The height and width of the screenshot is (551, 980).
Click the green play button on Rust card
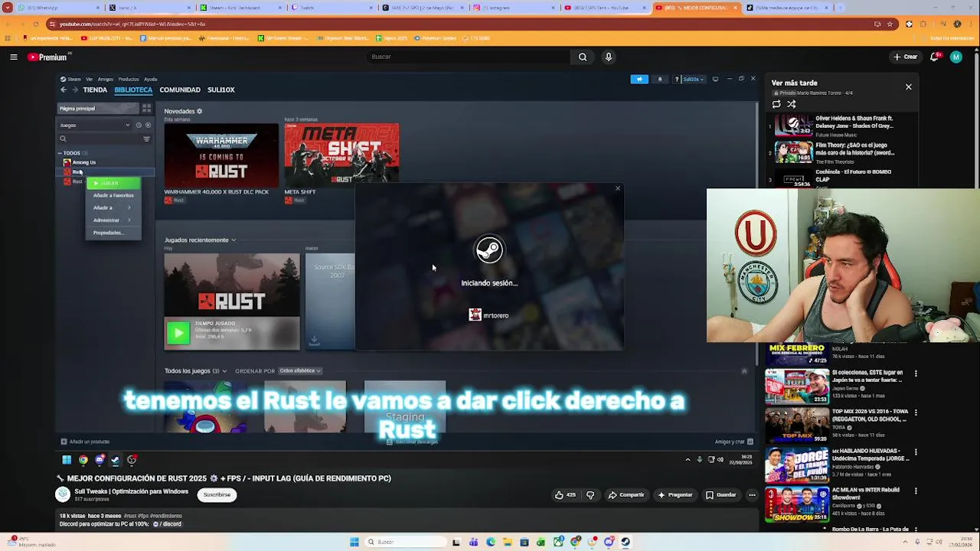pyautogui.click(x=178, y=332)
